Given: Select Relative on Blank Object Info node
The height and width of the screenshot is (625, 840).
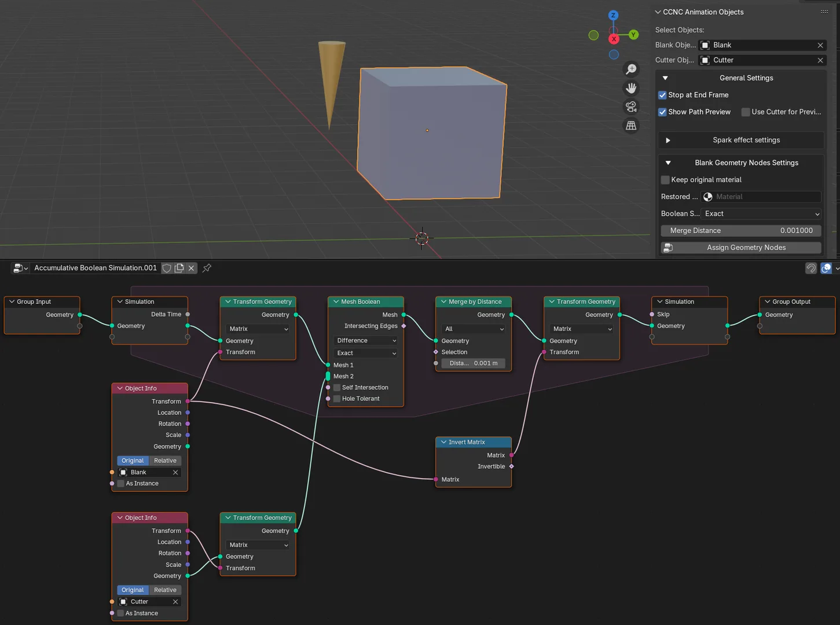Looking at the screenshot, I should pos(166,461).
